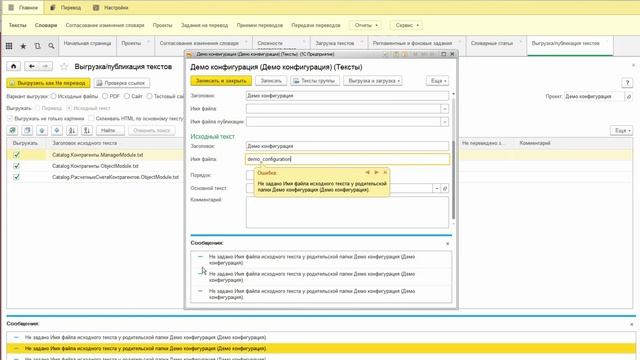
Task: Select the PDF export option
Action: coord(105,96)
